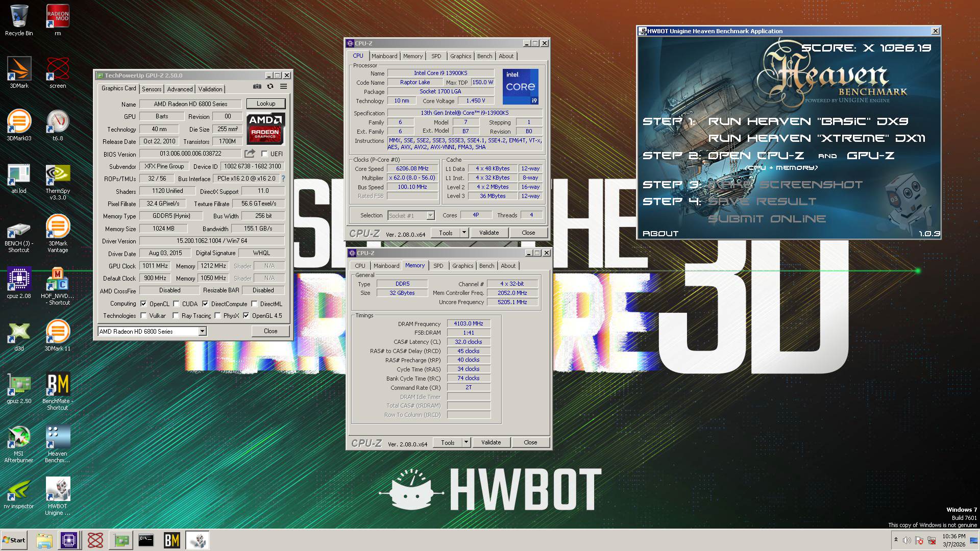Open the 3DMark 11 desktop icon
This screenshot has height=551, width=980.
coord(58,336)
